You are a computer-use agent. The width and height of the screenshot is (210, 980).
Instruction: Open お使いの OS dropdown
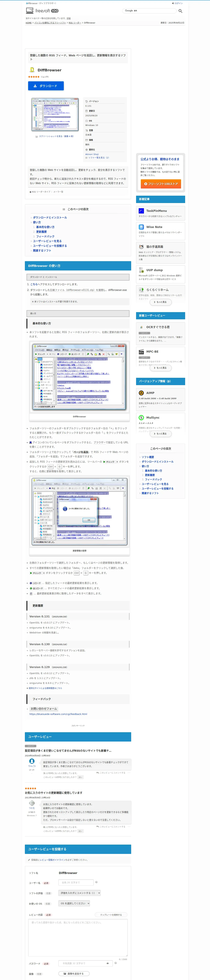pos(74,903)
